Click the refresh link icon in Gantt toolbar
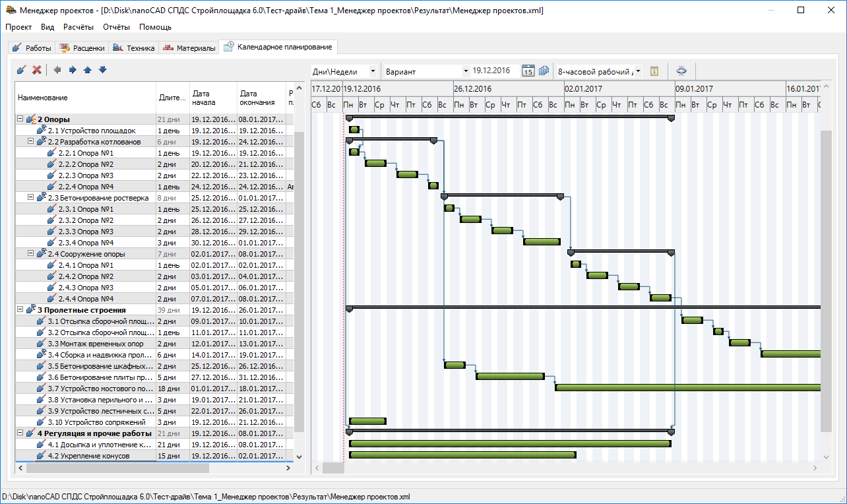 pos(682,71)
